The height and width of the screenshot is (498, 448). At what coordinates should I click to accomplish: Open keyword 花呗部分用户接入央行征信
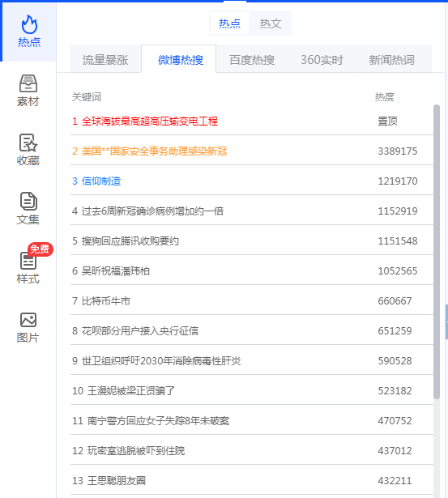pos(140,331)
